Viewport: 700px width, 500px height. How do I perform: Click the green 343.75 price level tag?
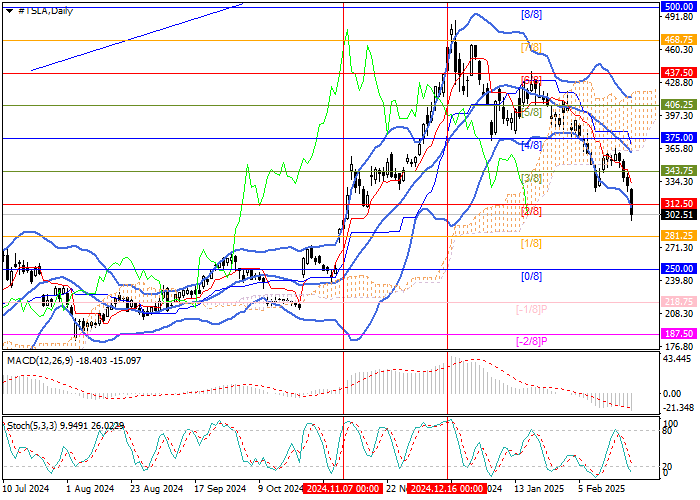pos(679,171)
